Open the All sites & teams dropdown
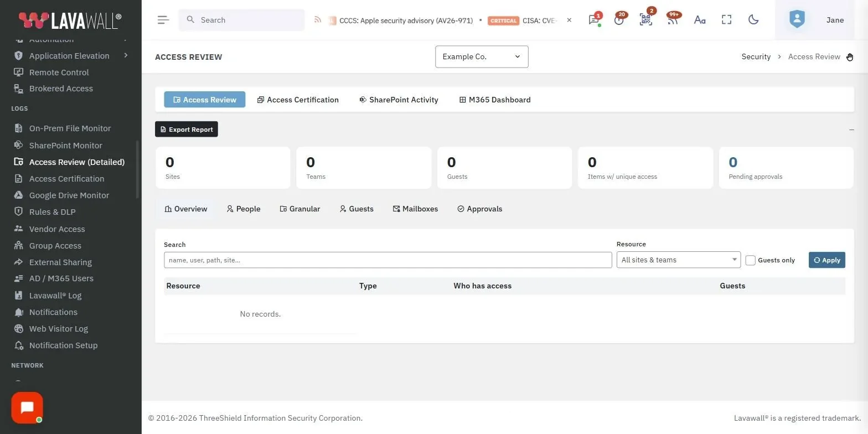 click(x=679, y=260)
